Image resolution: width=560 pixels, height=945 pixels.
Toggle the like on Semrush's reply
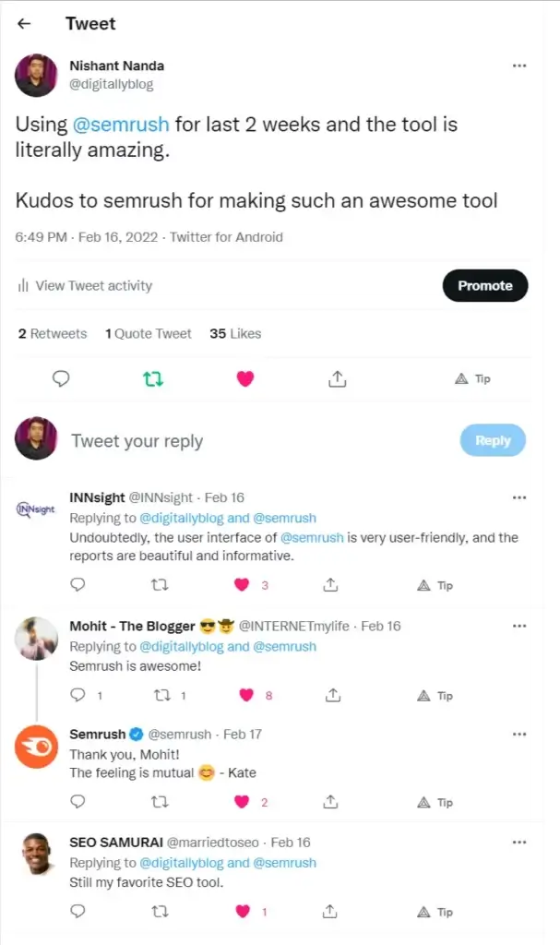pos(243,802)
